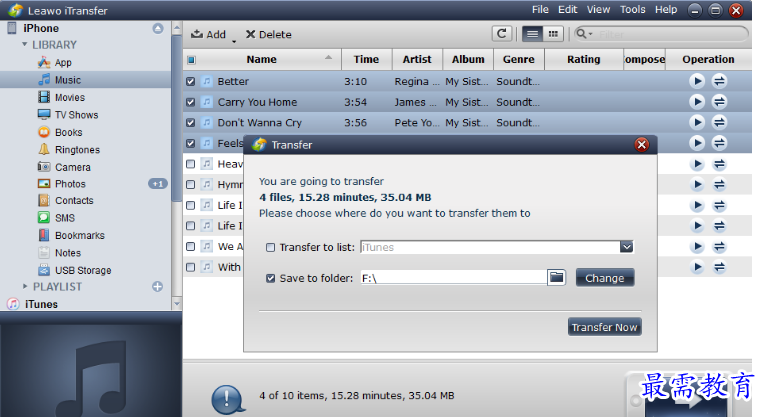The height and width of the screenshot is (417, 763).
Task: Click the Change folder button
Action: [605, 278]
